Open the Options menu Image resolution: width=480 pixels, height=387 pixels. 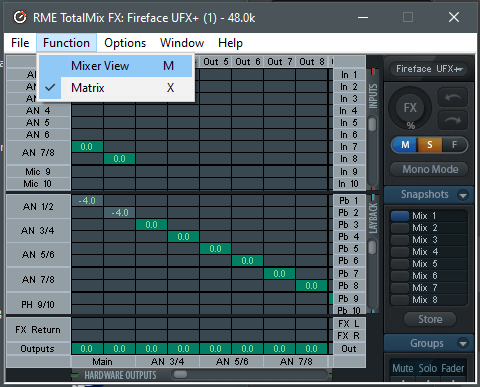coord(125,43)
